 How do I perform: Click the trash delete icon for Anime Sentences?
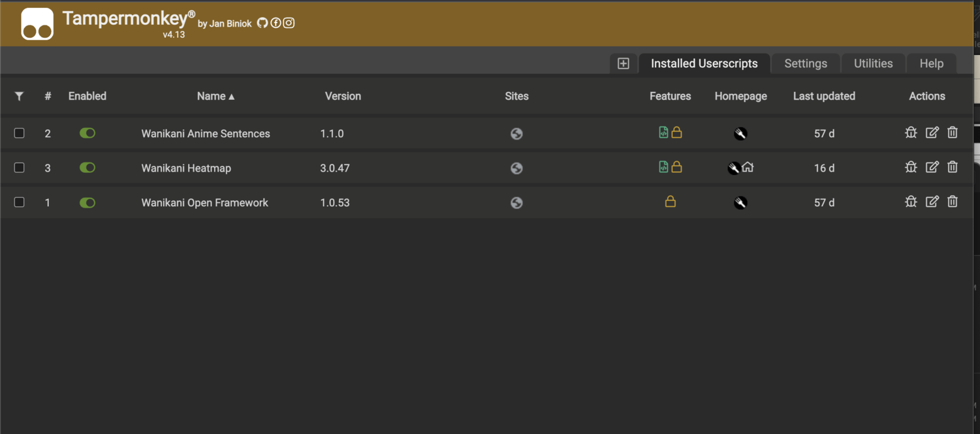[953, 132]
